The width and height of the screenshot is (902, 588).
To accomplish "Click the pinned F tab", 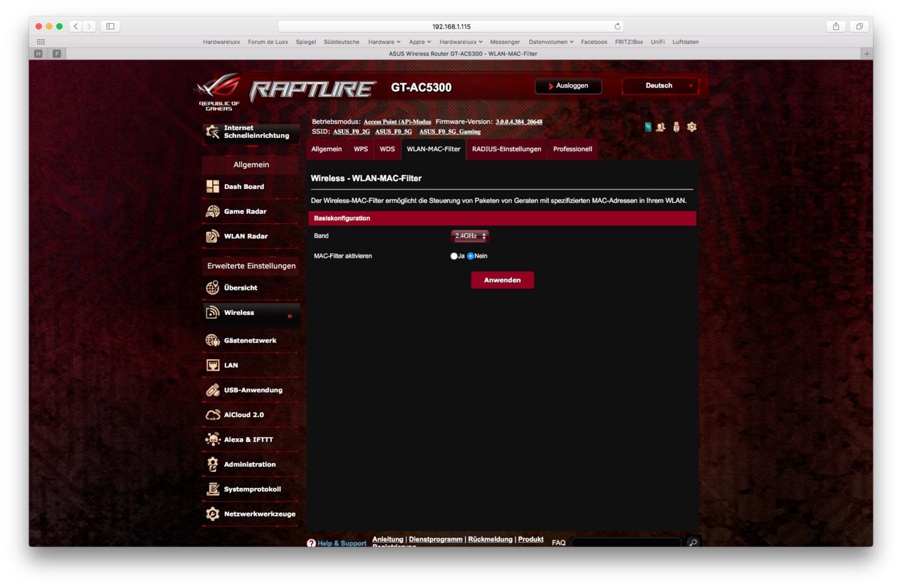I will coord(56,54).
